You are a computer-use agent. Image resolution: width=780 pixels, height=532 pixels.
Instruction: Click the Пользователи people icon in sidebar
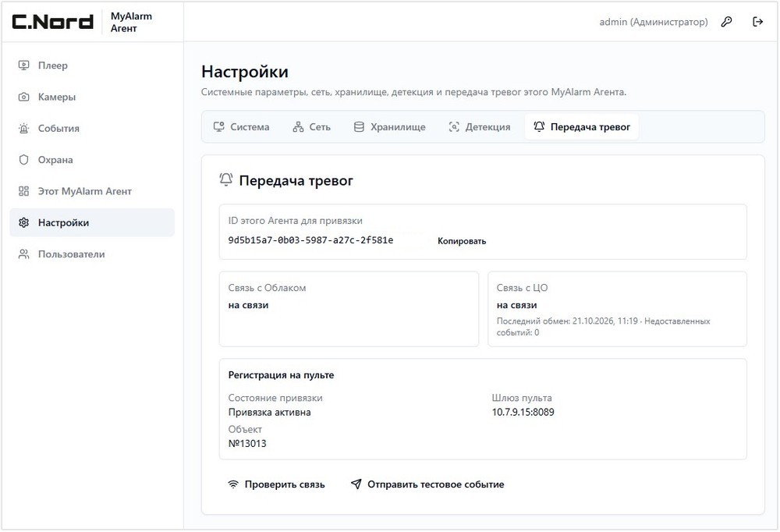click(24, 254)
